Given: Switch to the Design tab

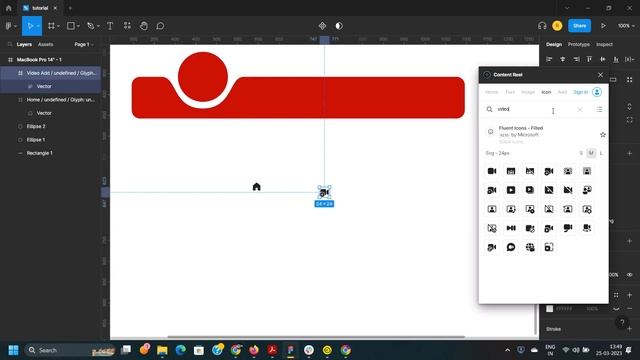Looking at the screenshot, I should 554,44.
